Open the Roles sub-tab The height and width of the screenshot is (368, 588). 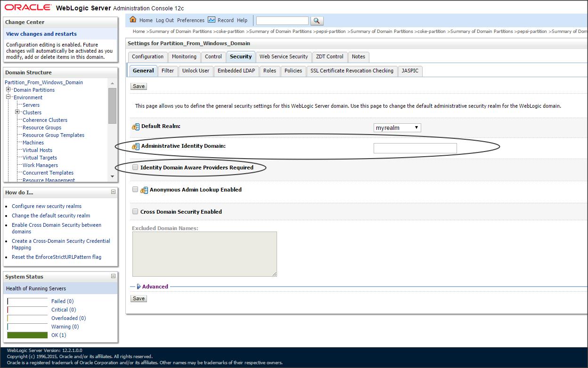click(x=269, y=71)
